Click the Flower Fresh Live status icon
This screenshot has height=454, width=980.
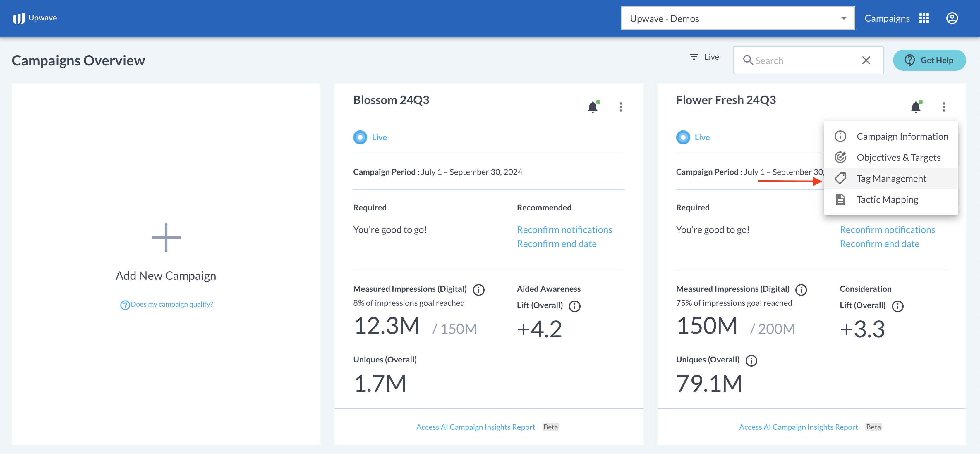[x=683, y=137]
